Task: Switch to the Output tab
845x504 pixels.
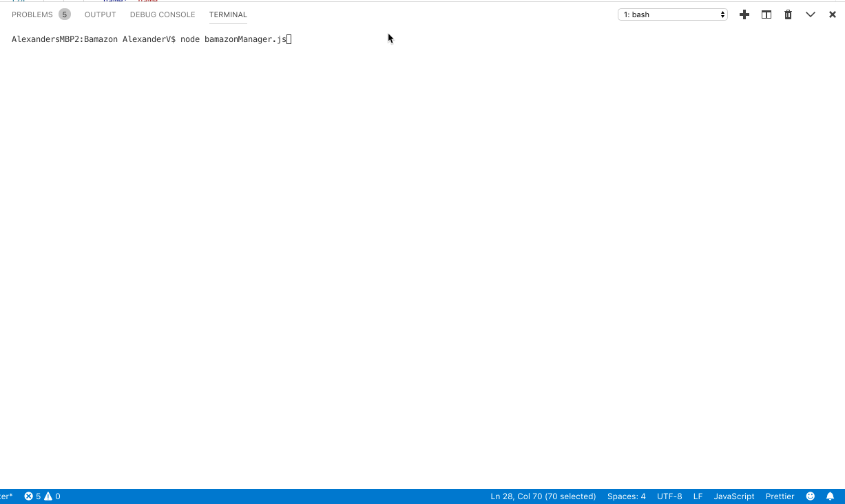Action: (x=101, y=14)
